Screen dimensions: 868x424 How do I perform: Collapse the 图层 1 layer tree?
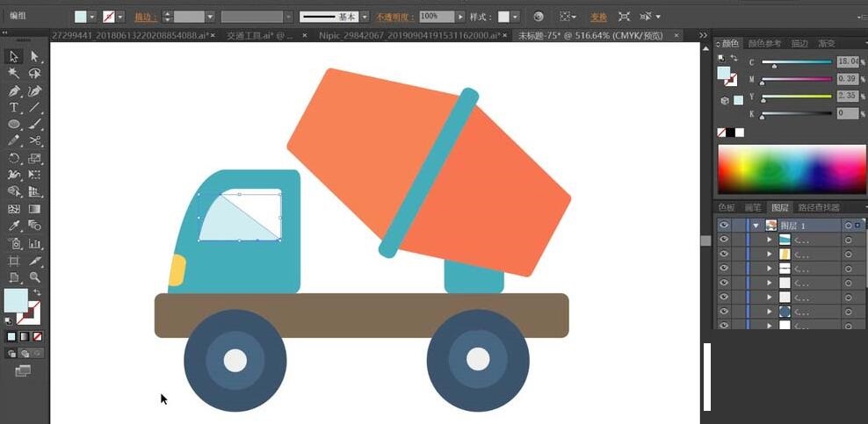pos(755,226)
